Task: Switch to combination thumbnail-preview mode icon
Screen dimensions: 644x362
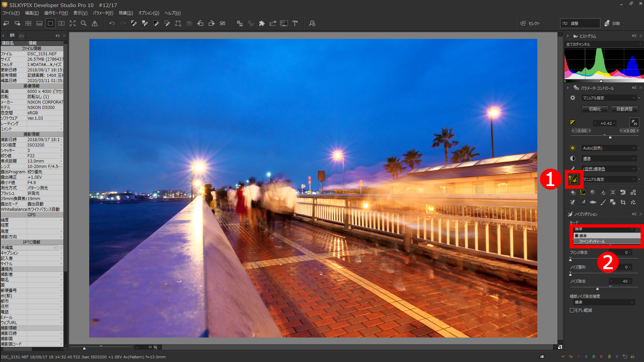Action: click(39, 23)
